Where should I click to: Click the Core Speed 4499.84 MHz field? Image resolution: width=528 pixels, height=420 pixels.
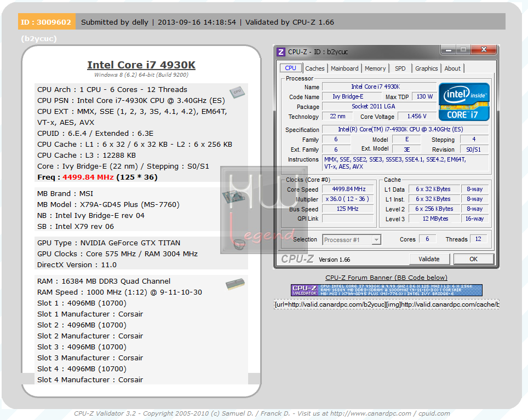coord(348,189)
